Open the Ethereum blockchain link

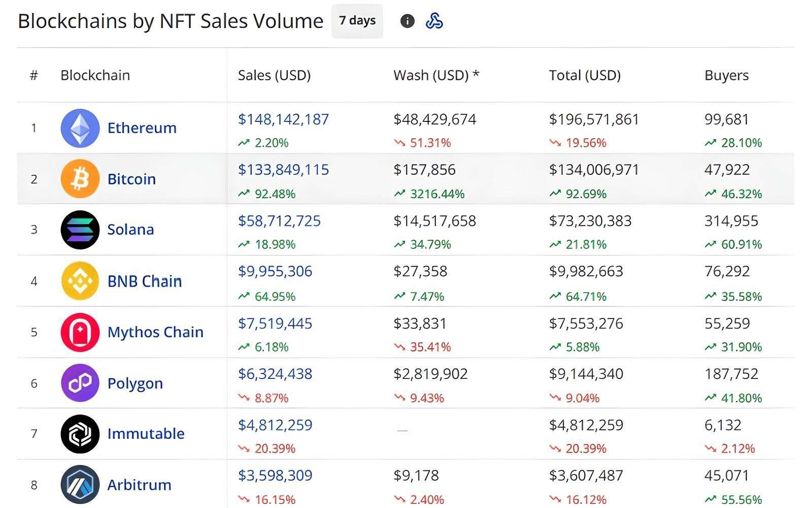pos(142,128)
